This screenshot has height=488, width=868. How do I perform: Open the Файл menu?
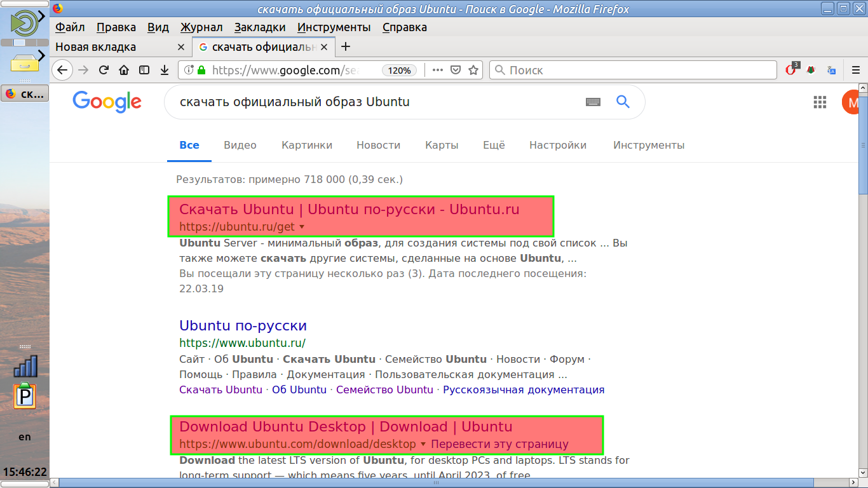[70, 27]
